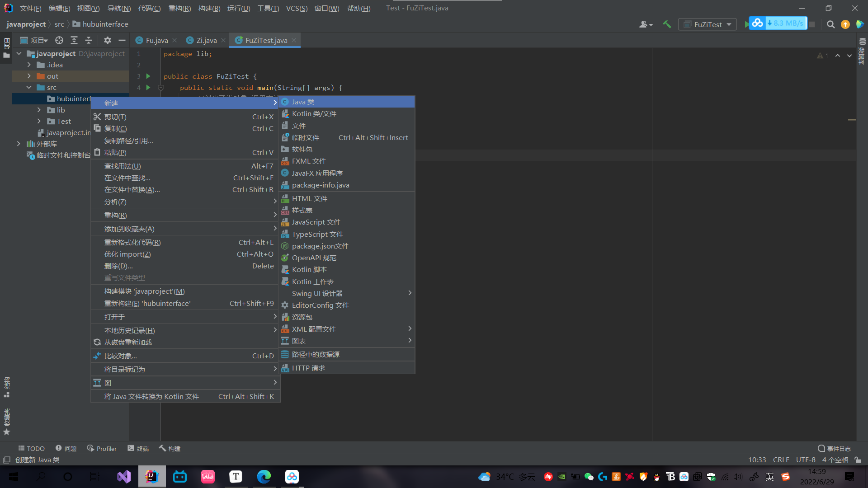Choose Java 类 from the New submenu
The image size is (868, 488).
click(x=303, y=102)
